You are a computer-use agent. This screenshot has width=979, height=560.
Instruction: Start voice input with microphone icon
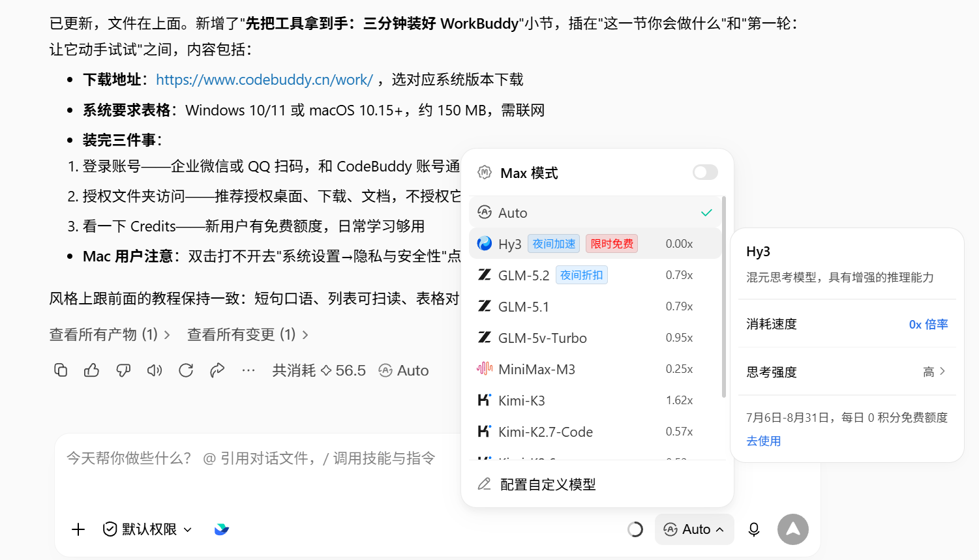click(x=754, y=529)
